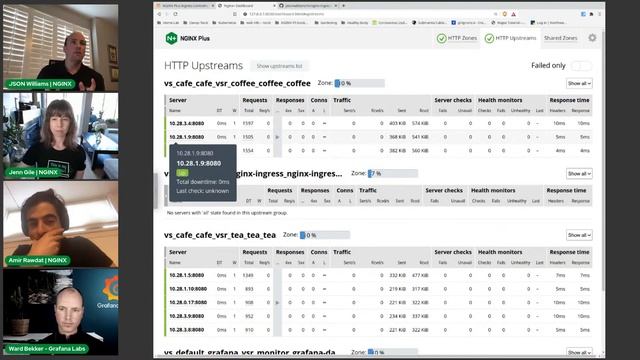The width and height of the screenshot is (640, 360).
Task: Open the Shared Zones tab
Action: coord(560,38)
